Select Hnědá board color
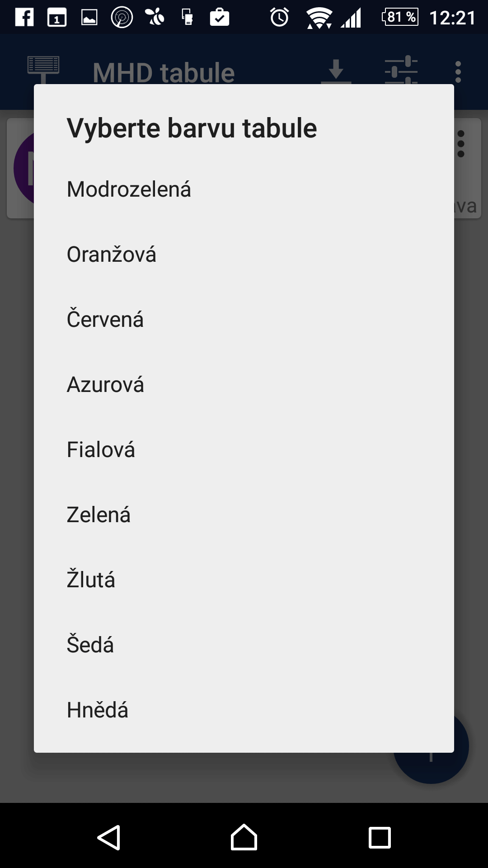The image size is (488, 868). [98, 710]
